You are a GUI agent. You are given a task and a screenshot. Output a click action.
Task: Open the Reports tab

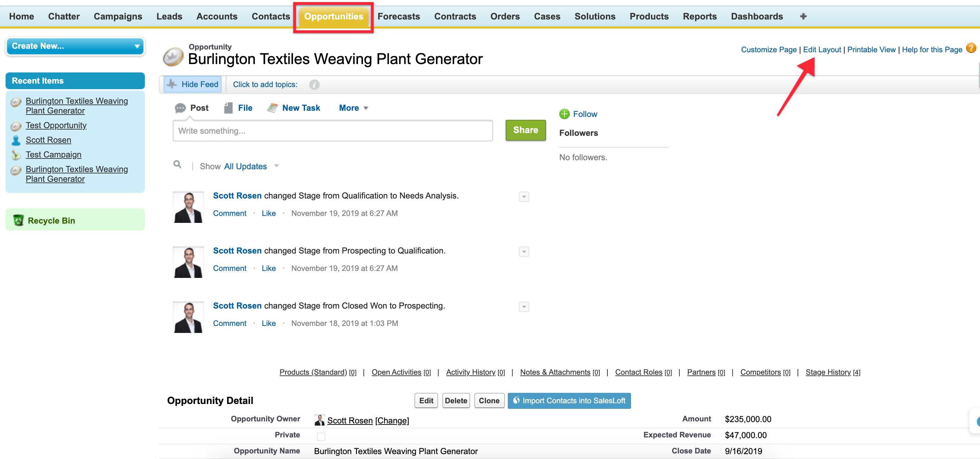(x=700, y=16)
